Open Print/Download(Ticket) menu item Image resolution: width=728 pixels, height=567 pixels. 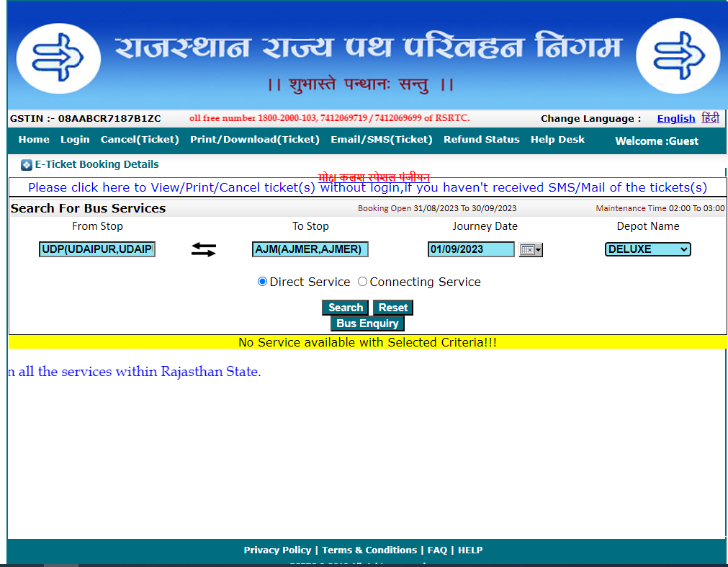click(254, 140)
